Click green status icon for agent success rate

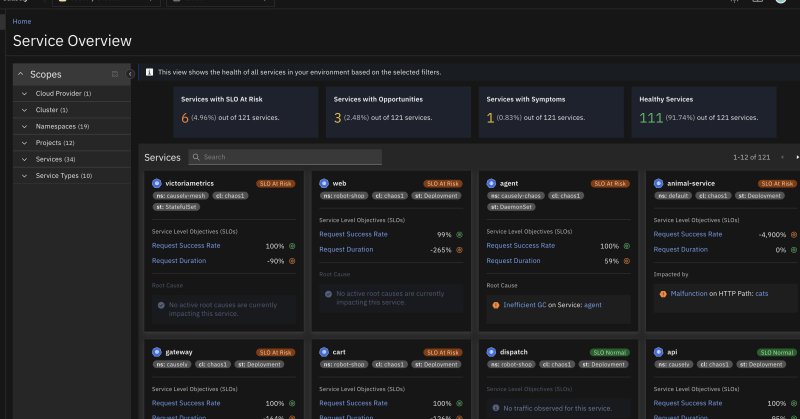(627, 246)
